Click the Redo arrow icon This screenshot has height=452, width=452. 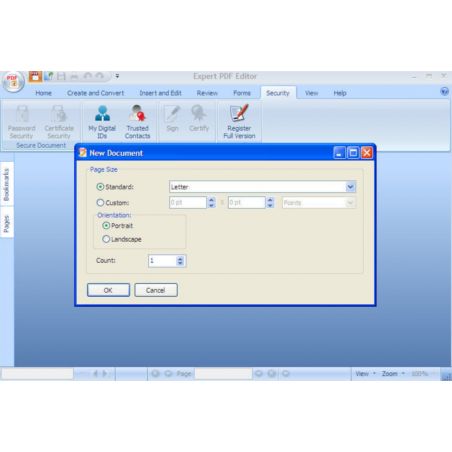click(x=99, y=76)
